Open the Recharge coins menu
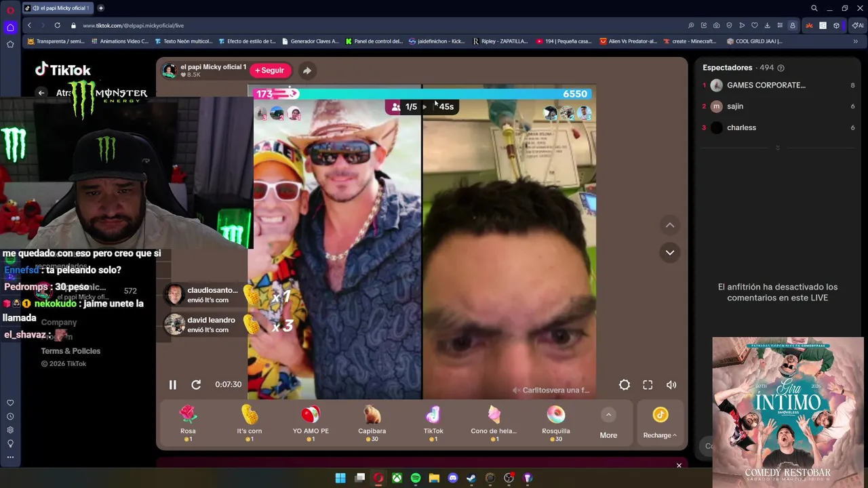This screenshot has height=488, width=868. (x=660, y=424)
